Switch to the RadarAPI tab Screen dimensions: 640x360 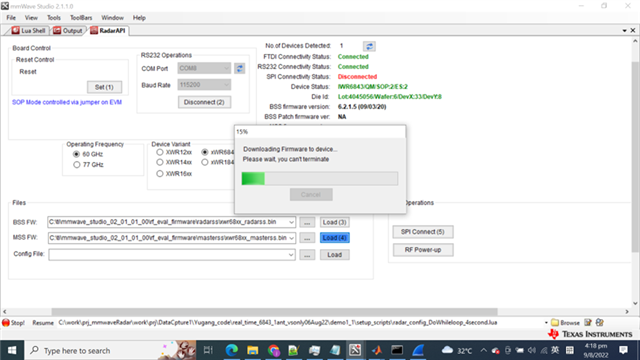108,31
